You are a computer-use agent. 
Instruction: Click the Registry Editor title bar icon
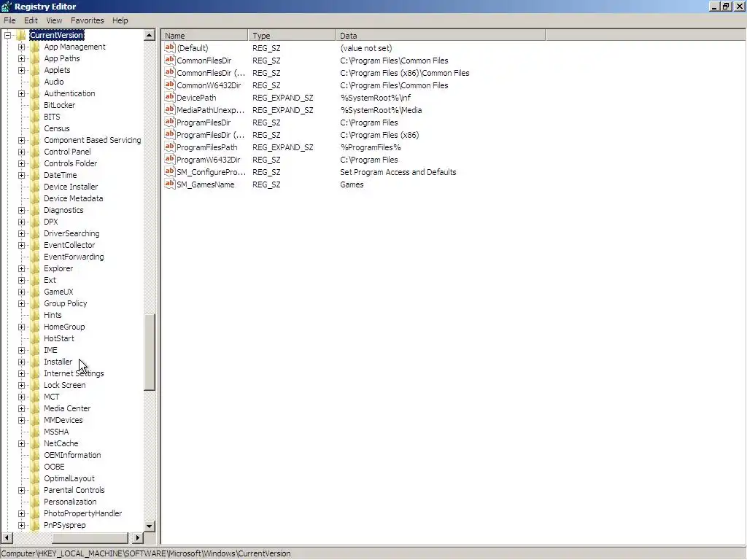(6, 7)
